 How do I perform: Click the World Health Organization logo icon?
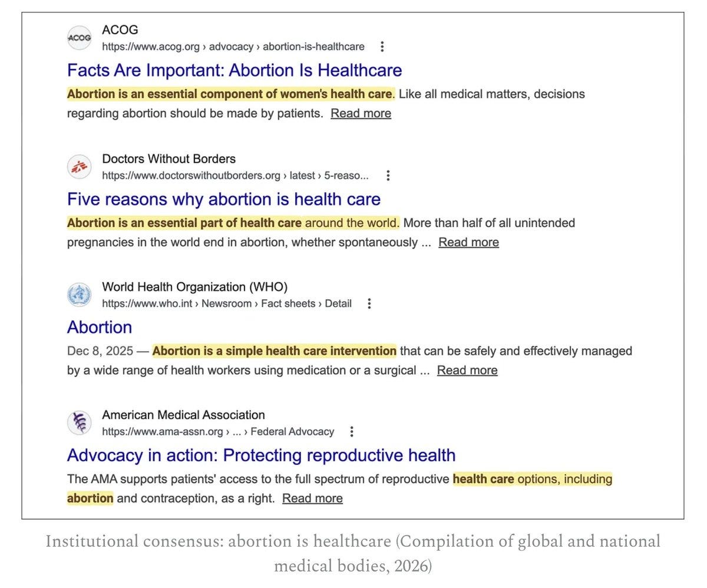pyautogui.click(x=80, y=295)
